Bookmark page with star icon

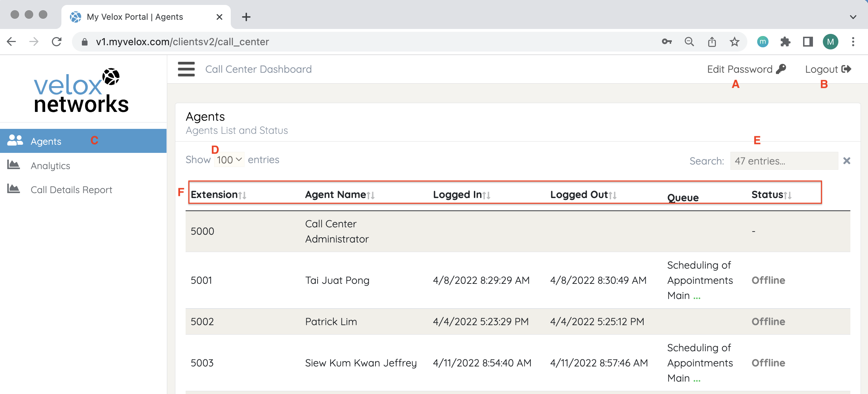coord(734,42)
